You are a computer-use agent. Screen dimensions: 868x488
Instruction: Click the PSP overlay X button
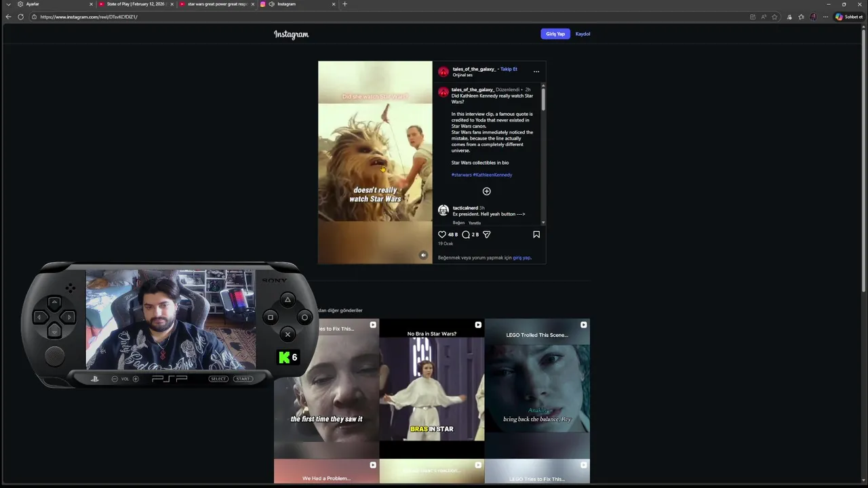click(288, 334)
